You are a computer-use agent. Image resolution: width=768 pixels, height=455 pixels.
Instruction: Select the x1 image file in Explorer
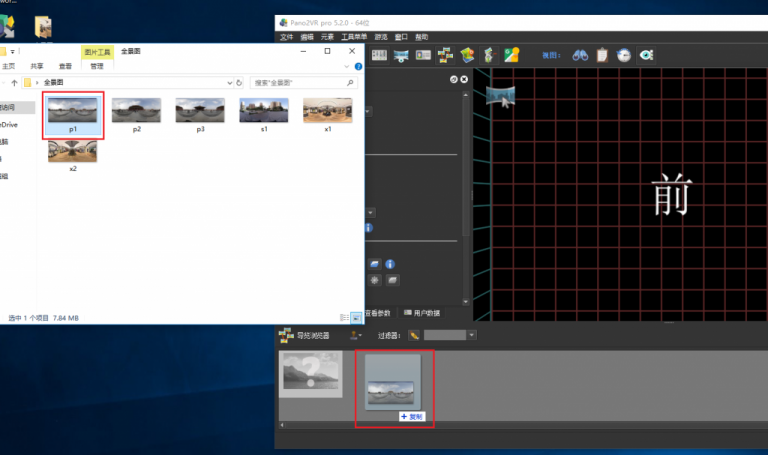tap(328, 115)
